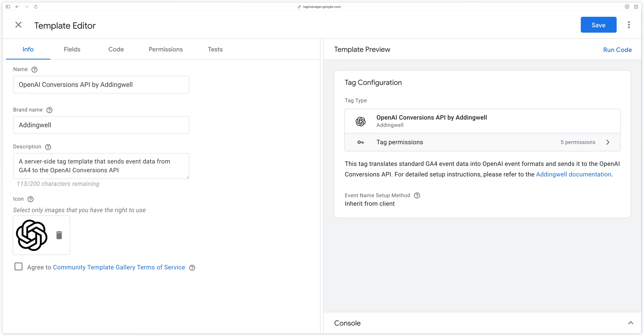644x336 pixels.
Task: Click the tagmanager.google.com address bar
Action: [322, 7]
